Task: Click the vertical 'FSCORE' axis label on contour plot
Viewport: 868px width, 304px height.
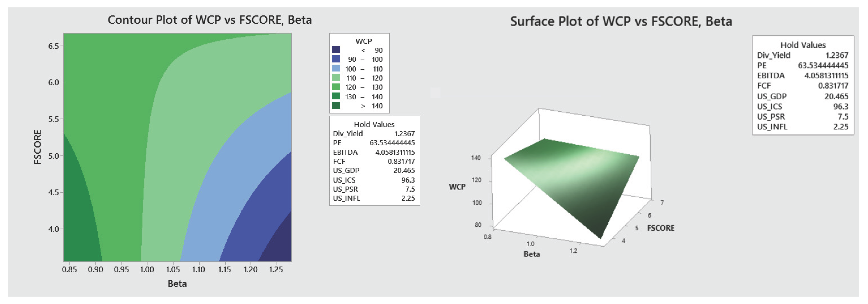Action: [38, 147]
